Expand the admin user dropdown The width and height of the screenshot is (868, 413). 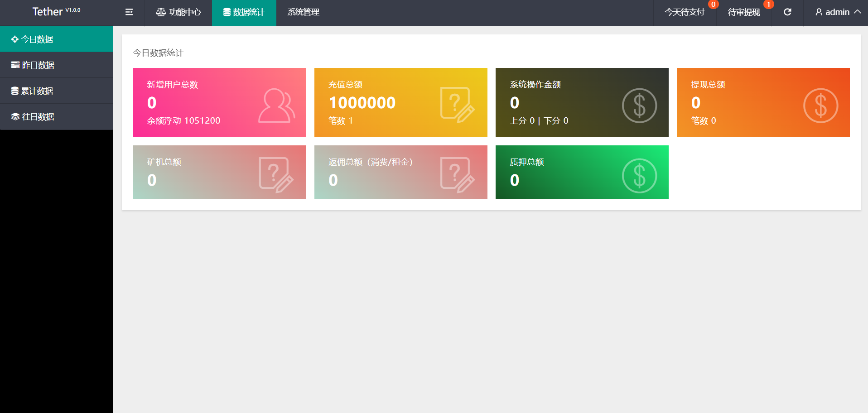(x=838, y=12)
